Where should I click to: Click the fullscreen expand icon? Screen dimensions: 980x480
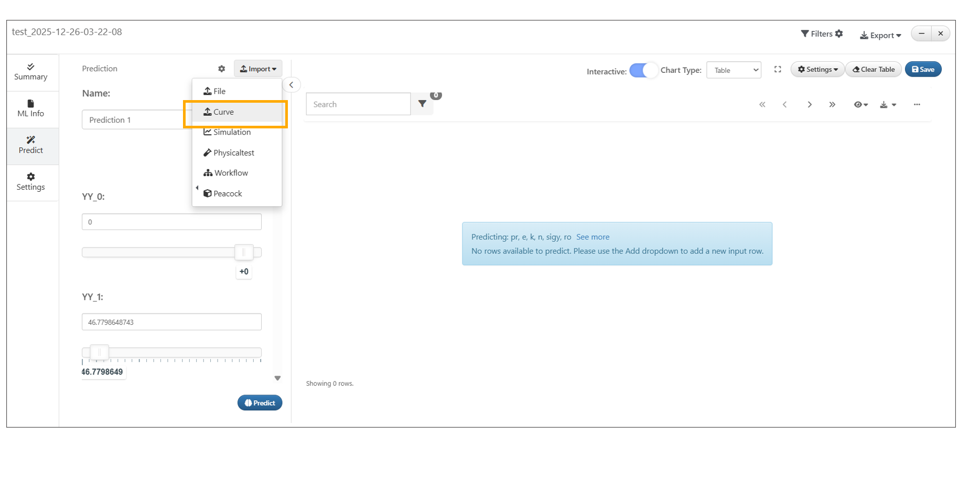(778, 70)
